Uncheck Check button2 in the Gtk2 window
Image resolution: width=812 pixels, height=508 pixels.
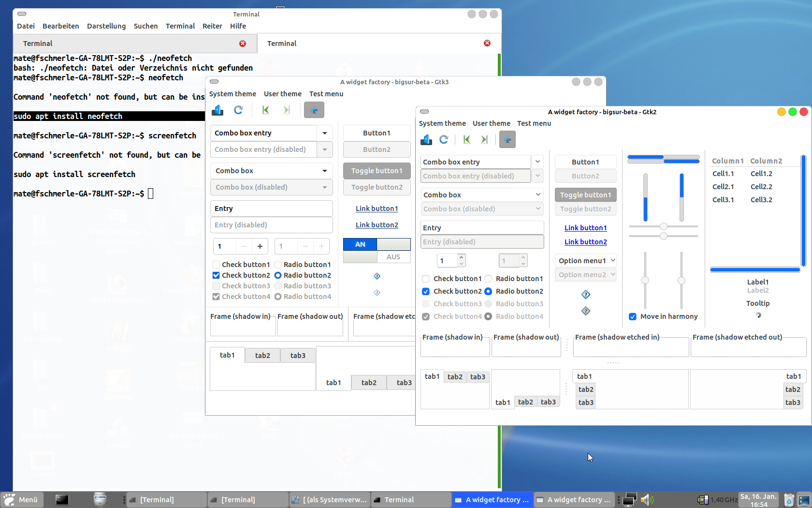pyautogui.click(x=426, y=291)
